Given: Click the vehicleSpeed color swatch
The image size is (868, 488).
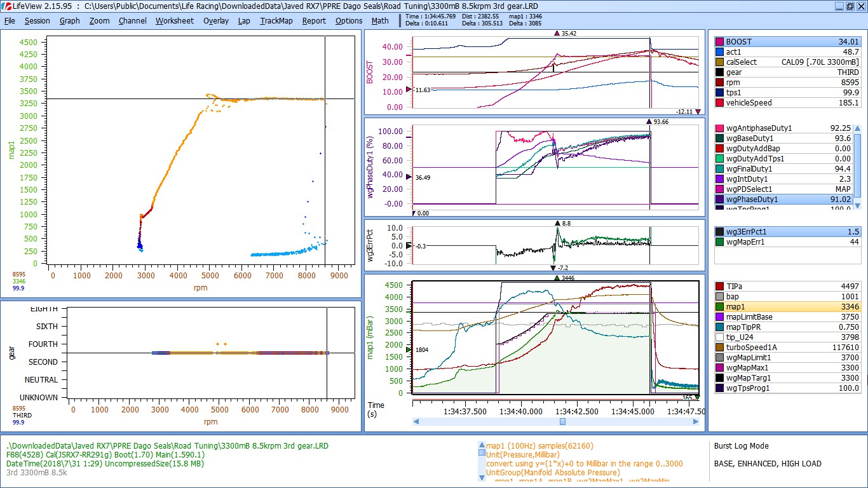Looking at the screenshot, I should [719, 103].
